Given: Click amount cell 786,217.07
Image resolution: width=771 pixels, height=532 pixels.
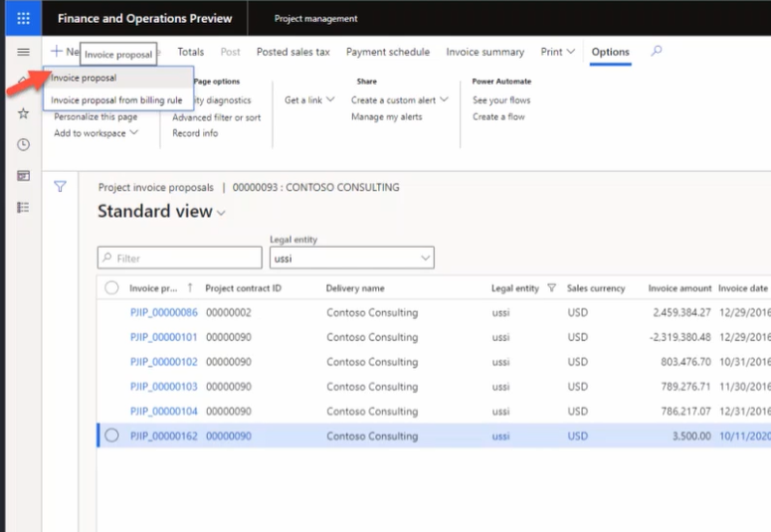Looking at the screenshot, I should [685, 411].
